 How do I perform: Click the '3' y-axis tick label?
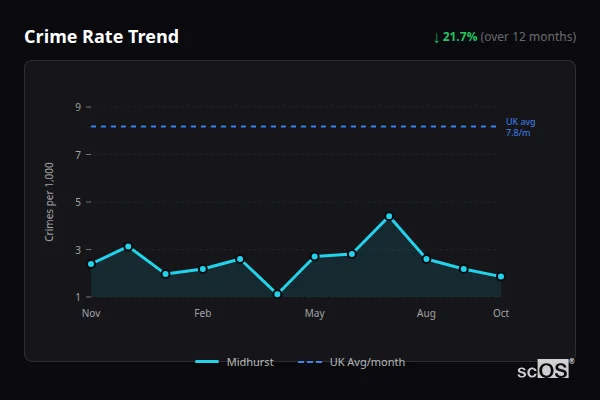tap(78, 250)
